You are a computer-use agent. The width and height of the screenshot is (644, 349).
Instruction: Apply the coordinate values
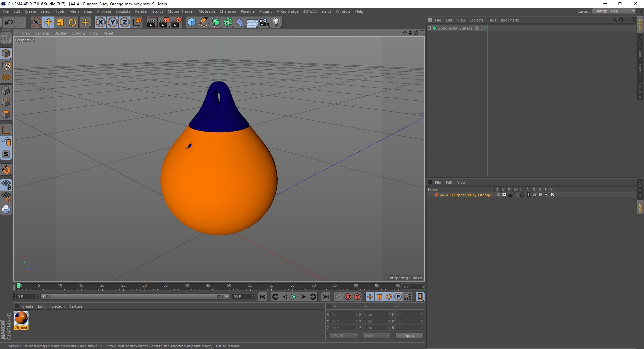(x=409, y=336)
